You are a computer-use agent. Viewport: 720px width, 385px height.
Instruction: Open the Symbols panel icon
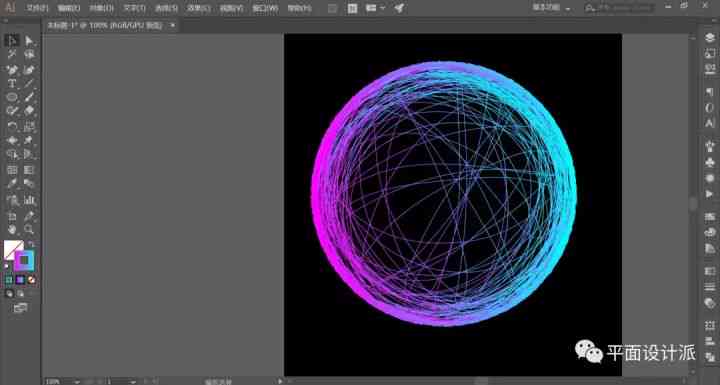pyautogui.click(x=710, y=162)
